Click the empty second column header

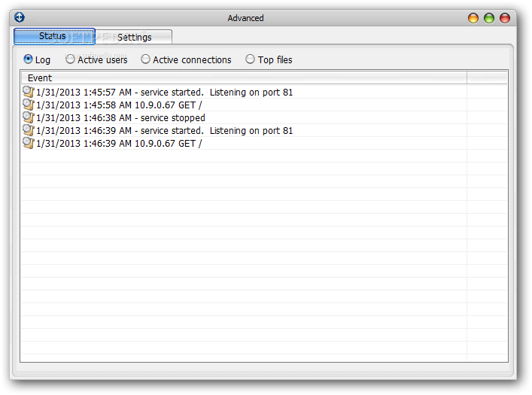point(487,77)
